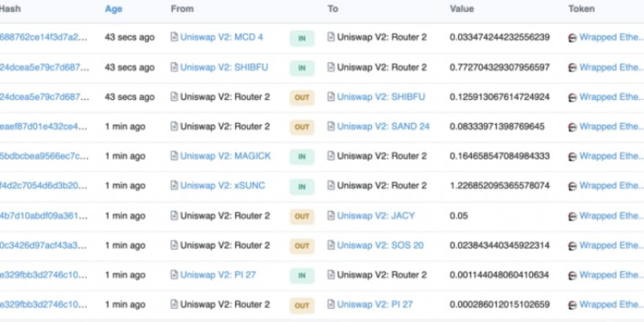Open transaction hash 5bdbcbea9566ec7c

click(43, 156)
